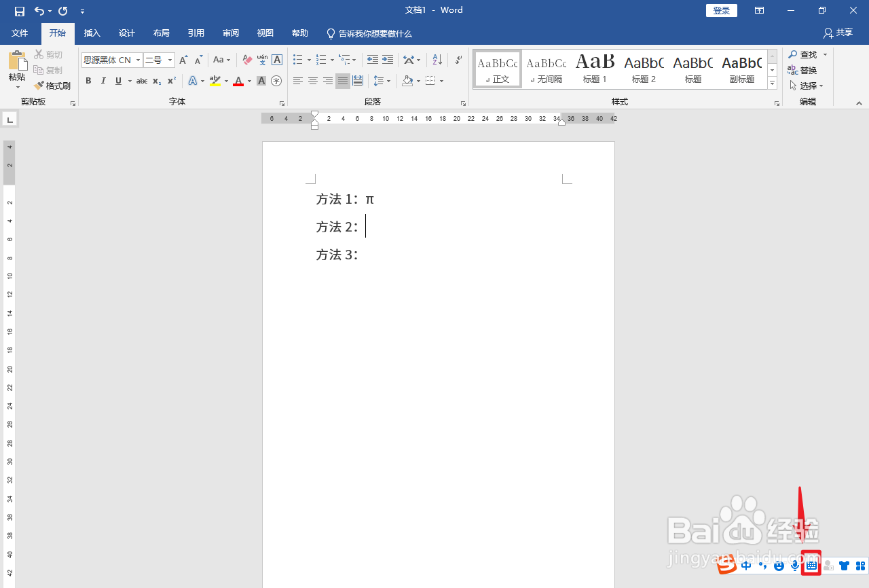
Task: Toggle character shading (gray A)
Action: click(x=261, y=81)
